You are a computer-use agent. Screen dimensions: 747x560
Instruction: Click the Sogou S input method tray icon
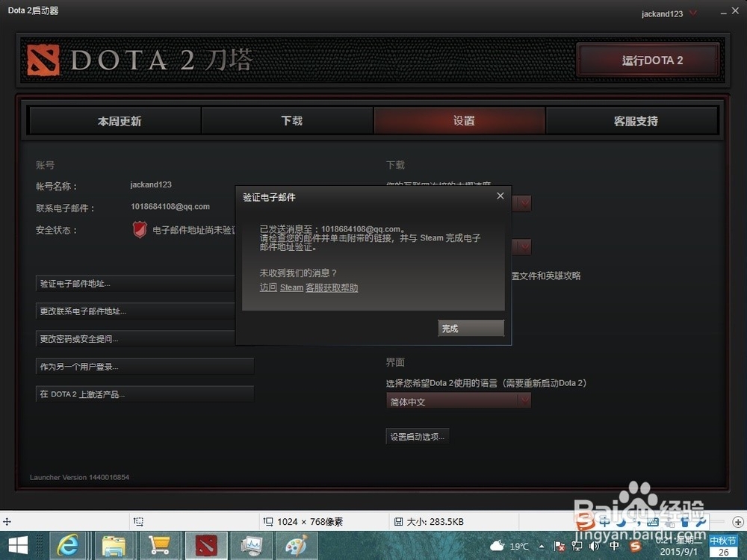(x=635, y=547)
